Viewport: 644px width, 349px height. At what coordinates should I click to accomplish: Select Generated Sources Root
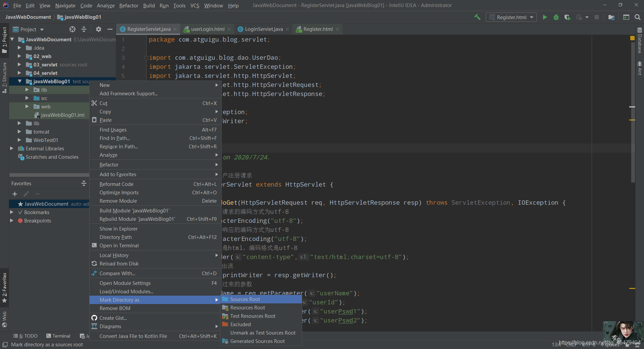pyautogui.click(x=261, y=341)
